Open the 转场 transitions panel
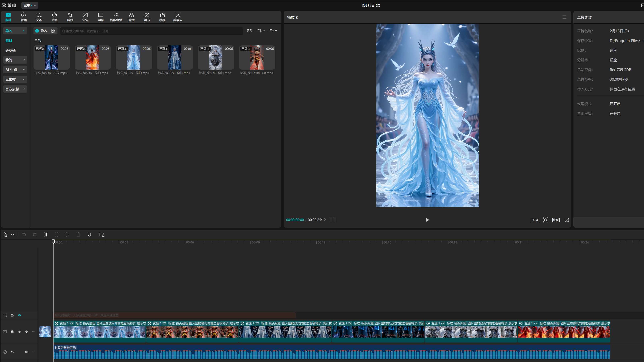Image resolution: width=644 pixels, height=362 pixels. click(85, 17)
